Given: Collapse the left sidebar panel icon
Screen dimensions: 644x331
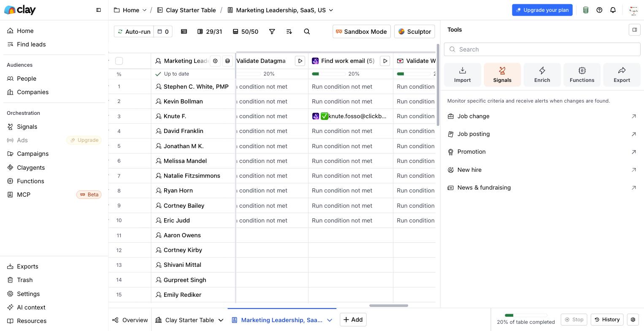Looking at the screenshot, I should click(x=98, y=10).
